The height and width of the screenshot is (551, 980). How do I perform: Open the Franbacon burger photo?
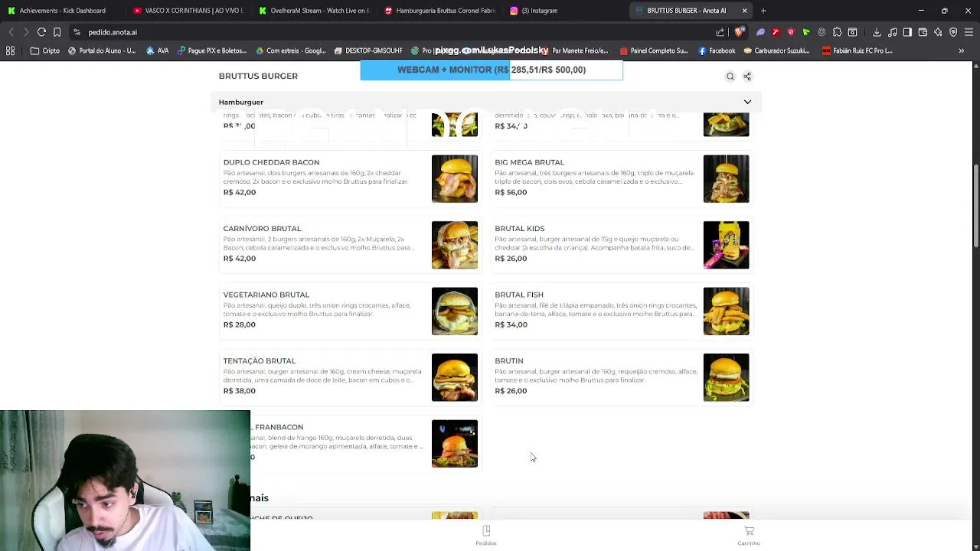point(455,444)
